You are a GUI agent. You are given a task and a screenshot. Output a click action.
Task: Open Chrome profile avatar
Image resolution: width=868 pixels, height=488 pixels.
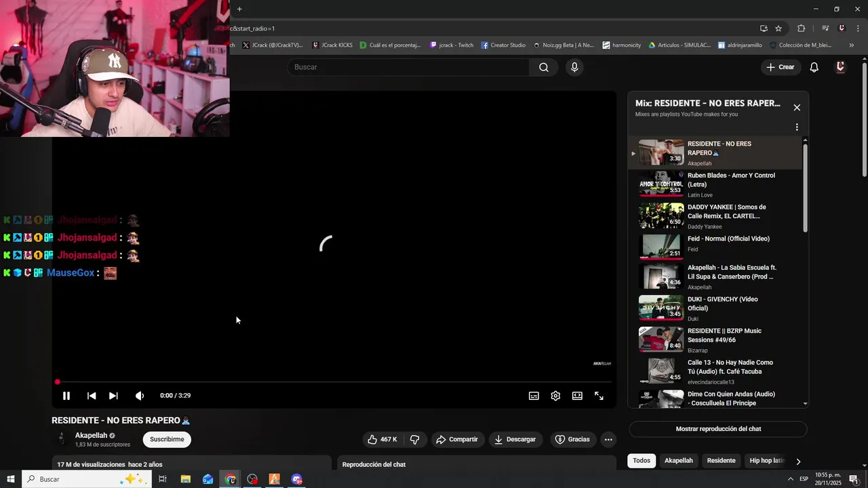(x=842, y=28)
